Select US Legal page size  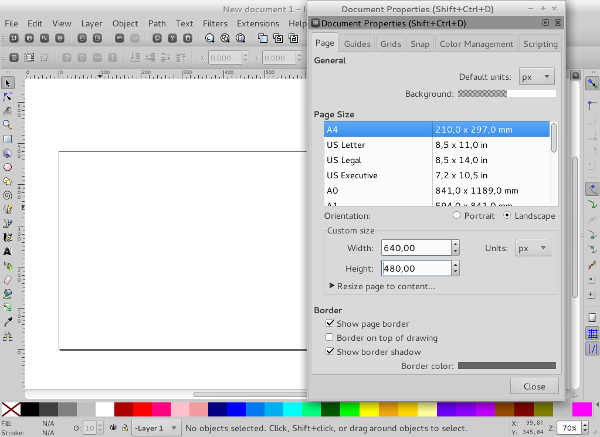pos(437,160)
